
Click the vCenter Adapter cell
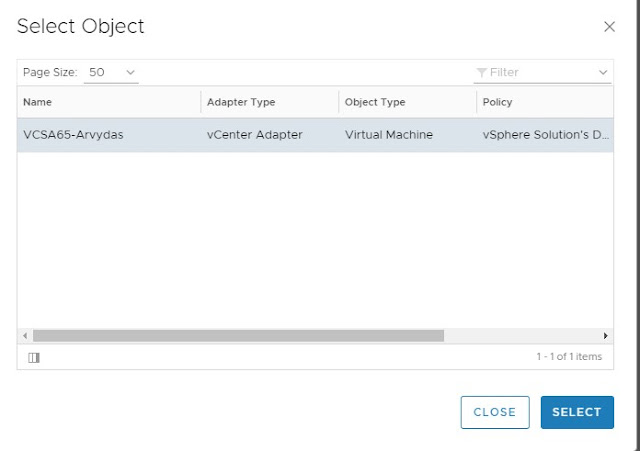pyautogui.click(x=254, y=134)
